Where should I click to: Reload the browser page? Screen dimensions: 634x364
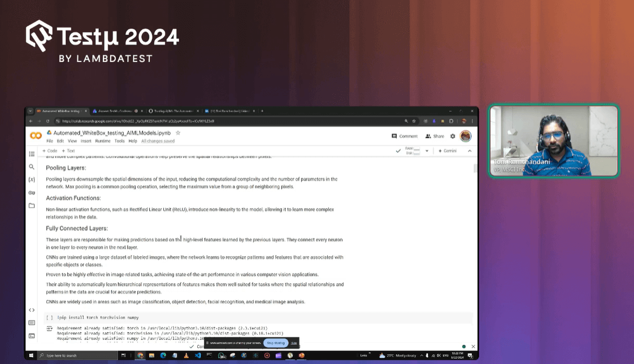tap(47, 121)
